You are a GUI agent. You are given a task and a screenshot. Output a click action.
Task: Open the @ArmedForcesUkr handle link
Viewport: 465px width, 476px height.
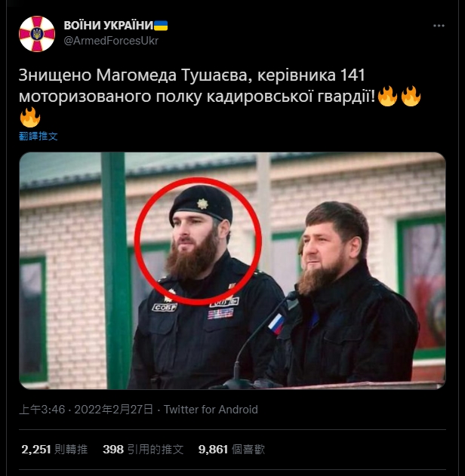tap(111, 41)
